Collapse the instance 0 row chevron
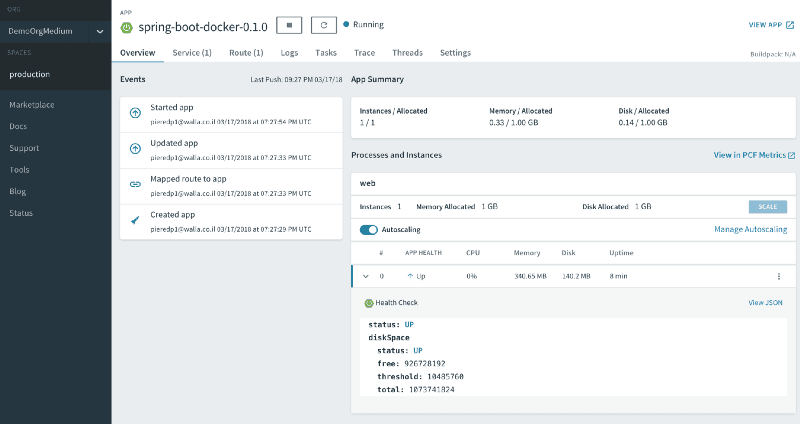800x424 pixels. point(365,276)
